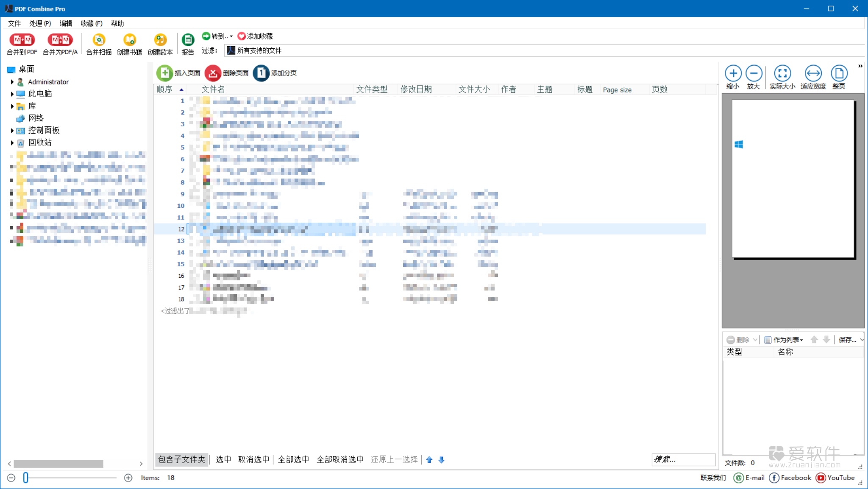Open the 文件 menu
Image resolution: width=868 pixels, height=489 pixels.
[x=14, y=23]
